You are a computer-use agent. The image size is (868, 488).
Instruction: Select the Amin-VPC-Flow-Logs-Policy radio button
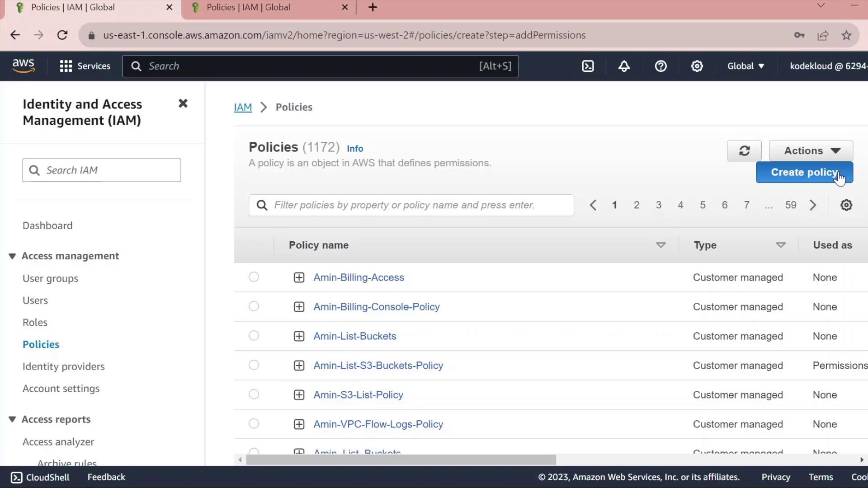(x=254, y=424)
